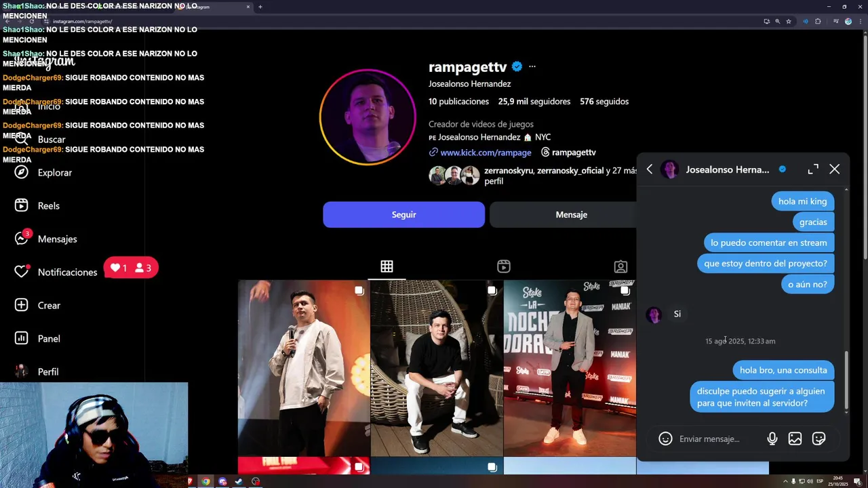Click the 'lo puedo comentar en stream' message

(768, 243)
